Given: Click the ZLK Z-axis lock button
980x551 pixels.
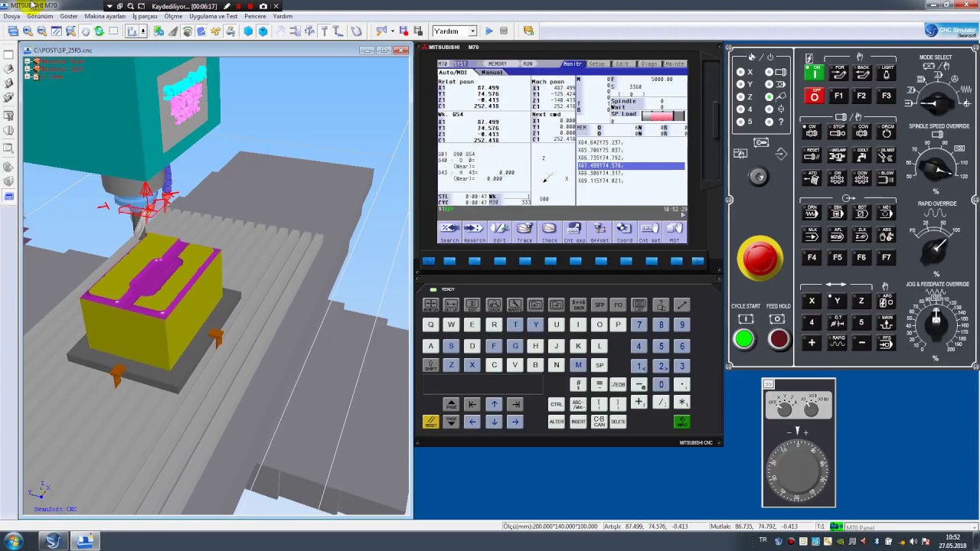Looking at the screenshot, I should [x=862, y=235].
